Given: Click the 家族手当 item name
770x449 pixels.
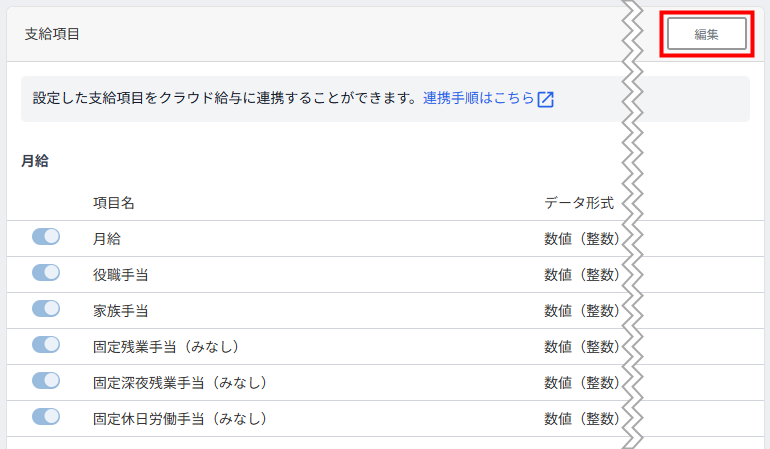Looking at the screenshot, I should (121, 310).
